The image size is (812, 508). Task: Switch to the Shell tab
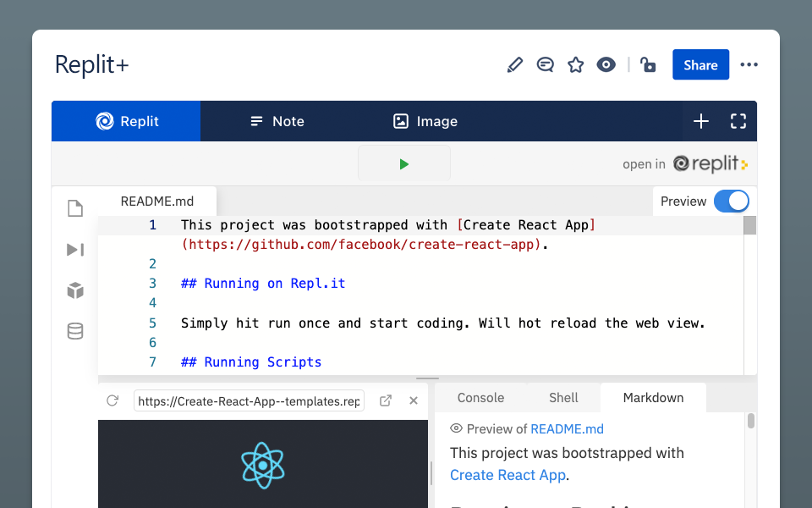pyautogui.click(x=563, y=398)
